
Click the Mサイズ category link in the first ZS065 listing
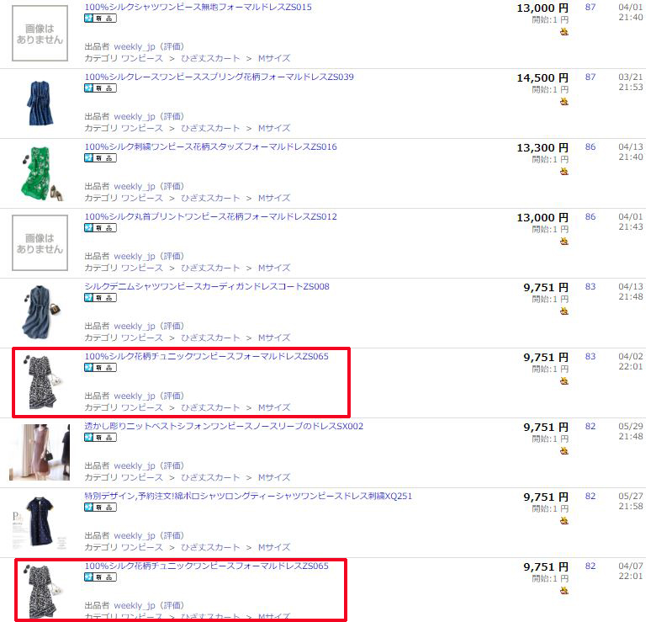pyautogui.click(x=274, y=407)
